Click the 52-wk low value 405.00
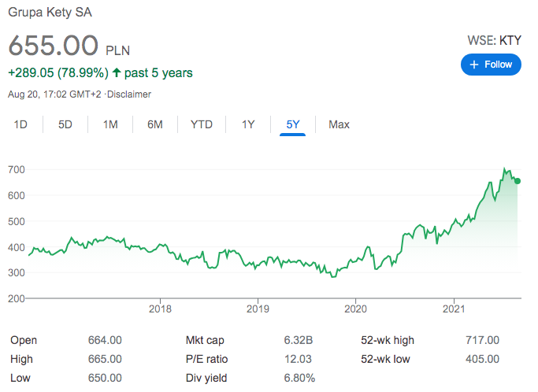The image size is (538, 392). point(482,359)
